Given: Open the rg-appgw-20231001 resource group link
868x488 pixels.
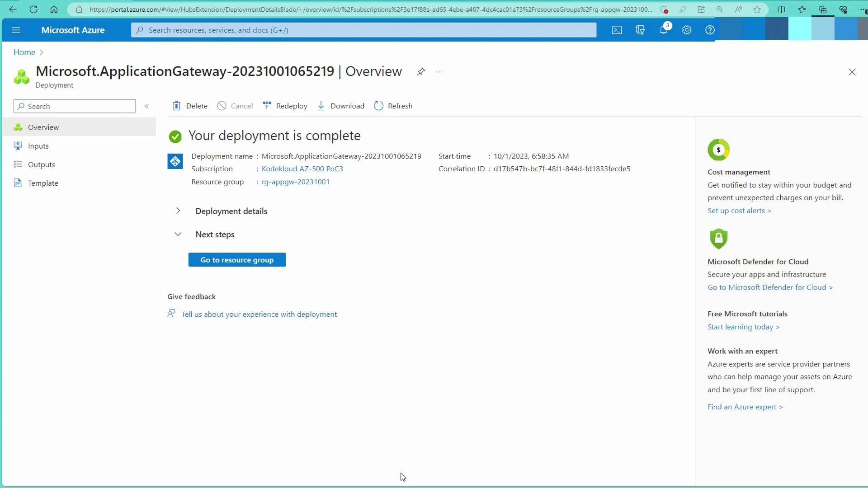Looking at the screenshot, I should (295, 182).
